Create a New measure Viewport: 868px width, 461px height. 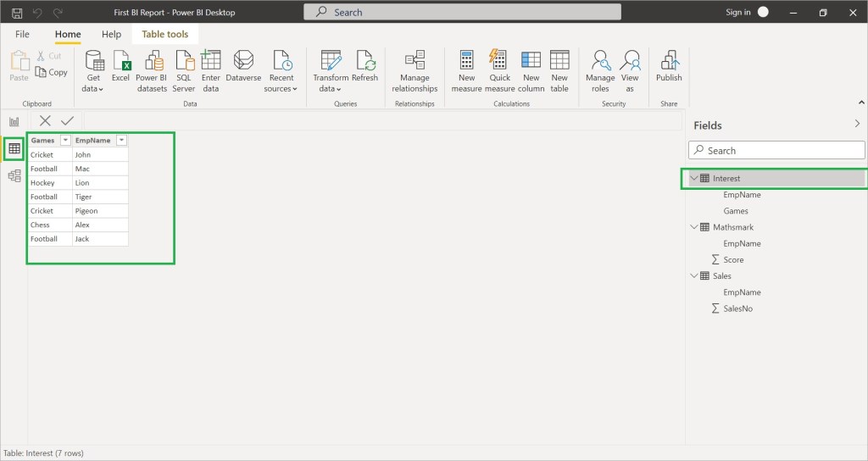pyautogui.click(x=467, y=71)
